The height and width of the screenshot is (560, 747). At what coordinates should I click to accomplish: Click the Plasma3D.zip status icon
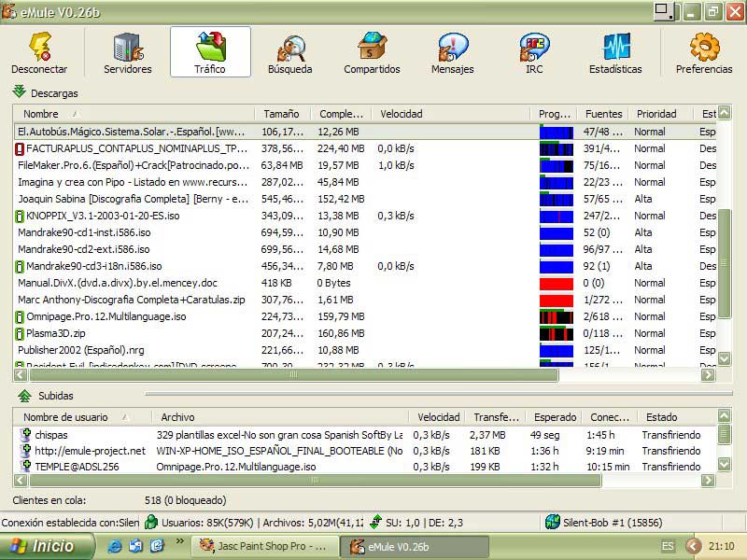pyautogui.click(x=20, y=334)
